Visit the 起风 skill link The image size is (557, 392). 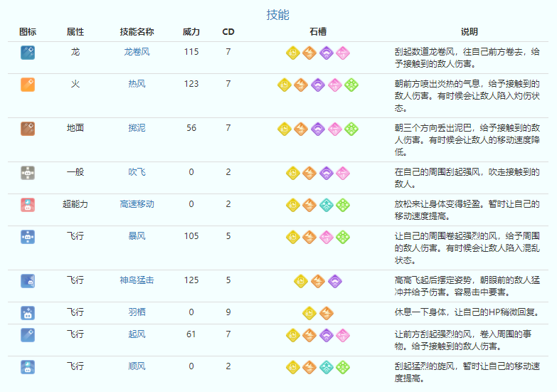point(137,334)
